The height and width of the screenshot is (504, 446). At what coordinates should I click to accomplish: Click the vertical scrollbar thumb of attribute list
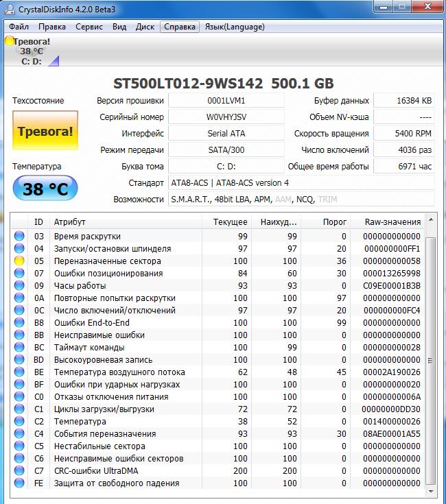click(431, 361)
